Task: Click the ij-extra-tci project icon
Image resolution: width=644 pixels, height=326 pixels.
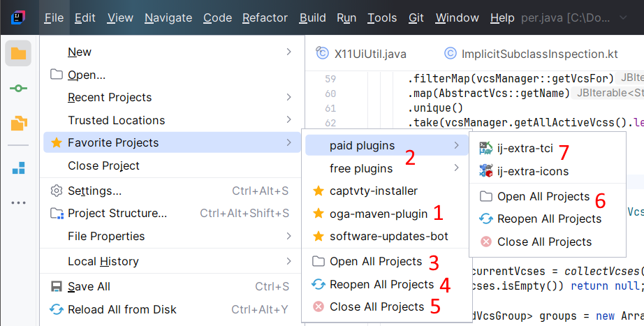Action: 486,148
